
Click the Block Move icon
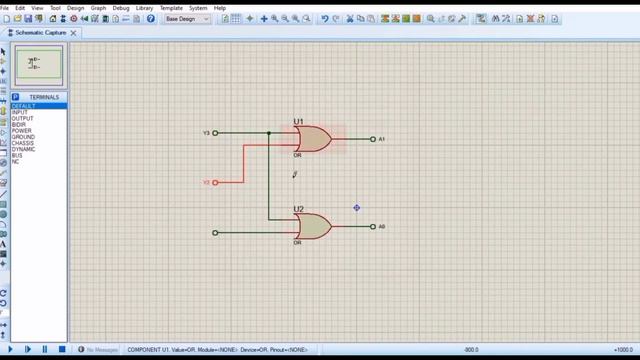click(x=396, y=19)
